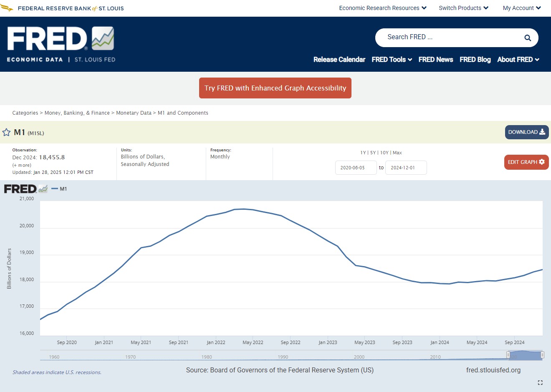The width and height of the screenshot is (551, 392).
Task: Click the EDIT GRAPH button
Action: point(526,162)
